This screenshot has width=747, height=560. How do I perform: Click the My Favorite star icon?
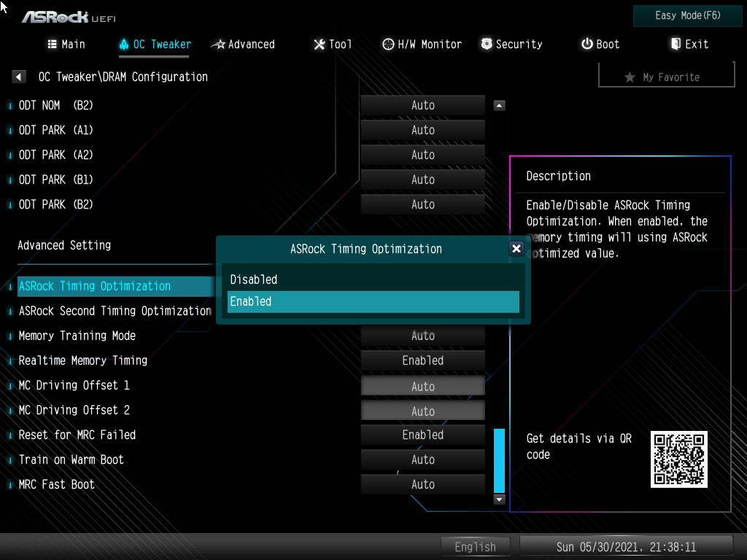630,77
